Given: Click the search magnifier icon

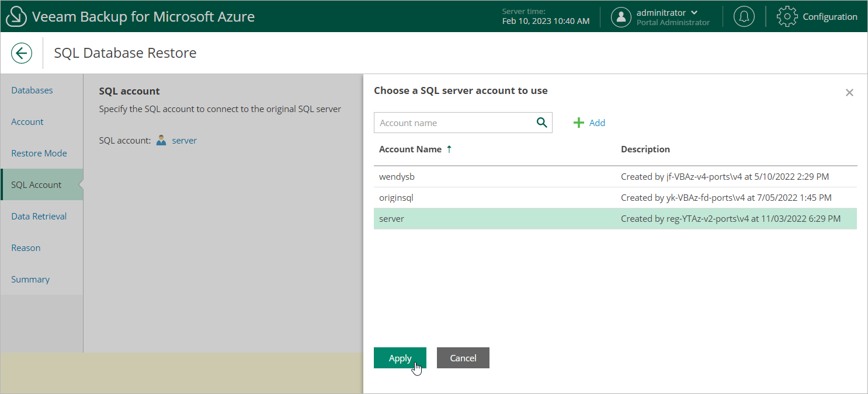Looking at the screenshot, I should tap(541, 123).
